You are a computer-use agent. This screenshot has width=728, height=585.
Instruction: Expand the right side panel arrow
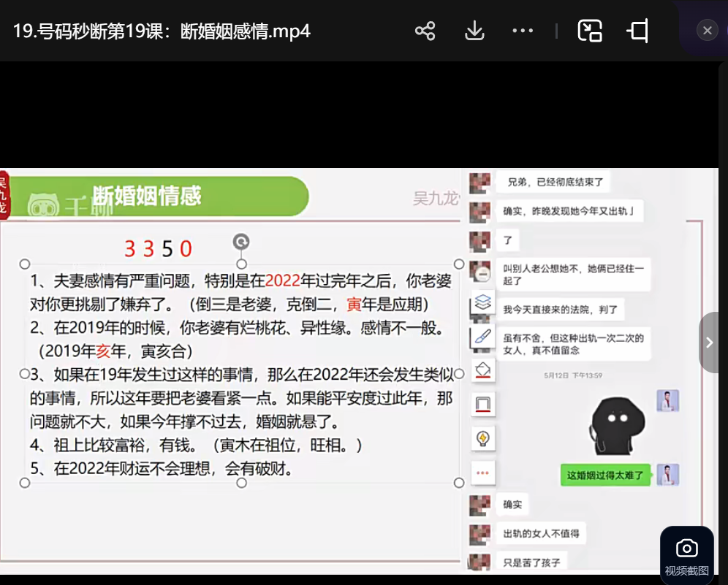click(x=710, y=343)
